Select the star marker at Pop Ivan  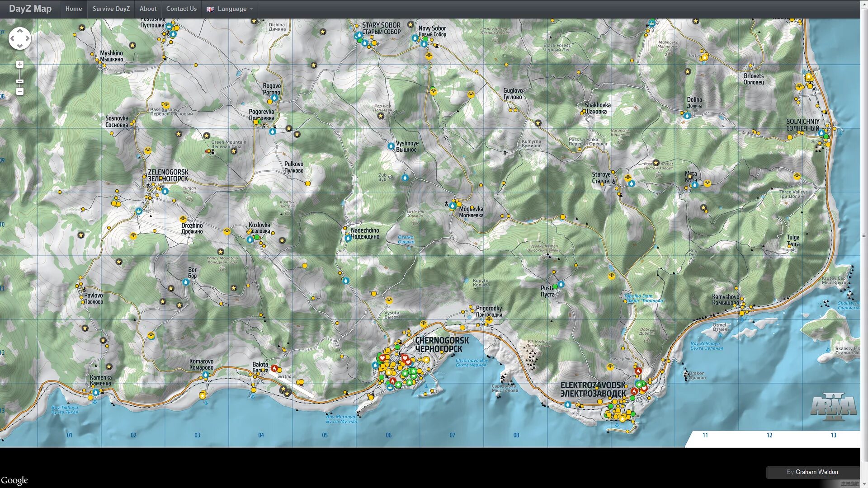pyautogui.click(x=381, y=116)
